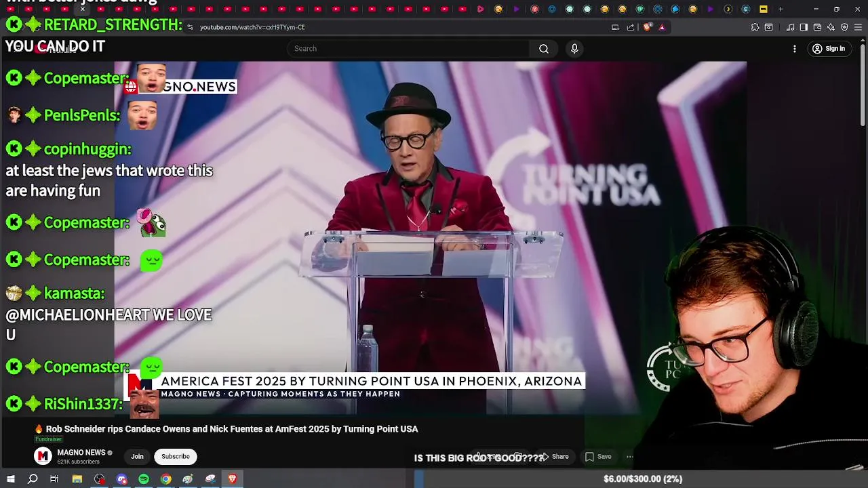Viewport: 868px width, 488px height.
Task: Open Brave Shields lion icon
Action: click(647, 27)
